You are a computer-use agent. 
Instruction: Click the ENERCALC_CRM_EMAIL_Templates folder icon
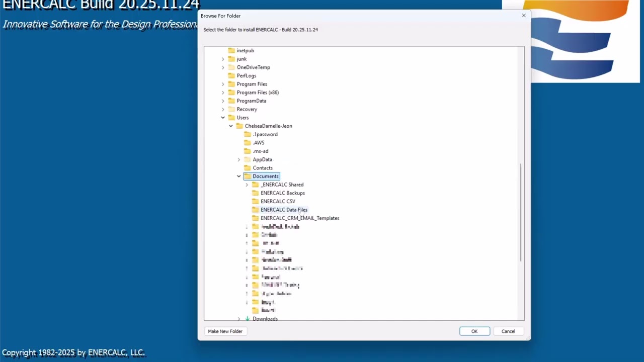[x=256, y=218]
